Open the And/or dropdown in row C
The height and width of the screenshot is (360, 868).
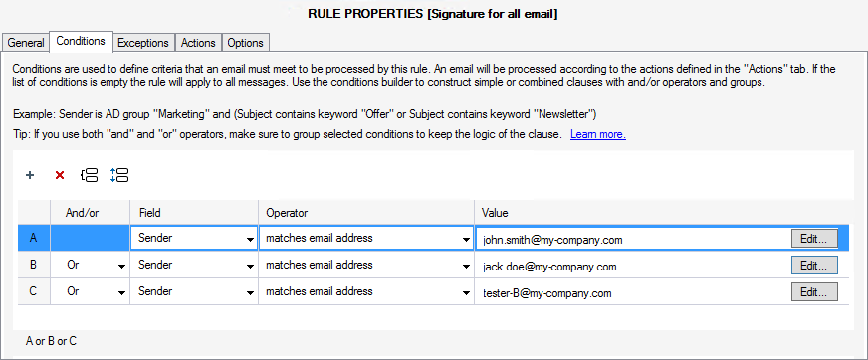coord(91,292)
